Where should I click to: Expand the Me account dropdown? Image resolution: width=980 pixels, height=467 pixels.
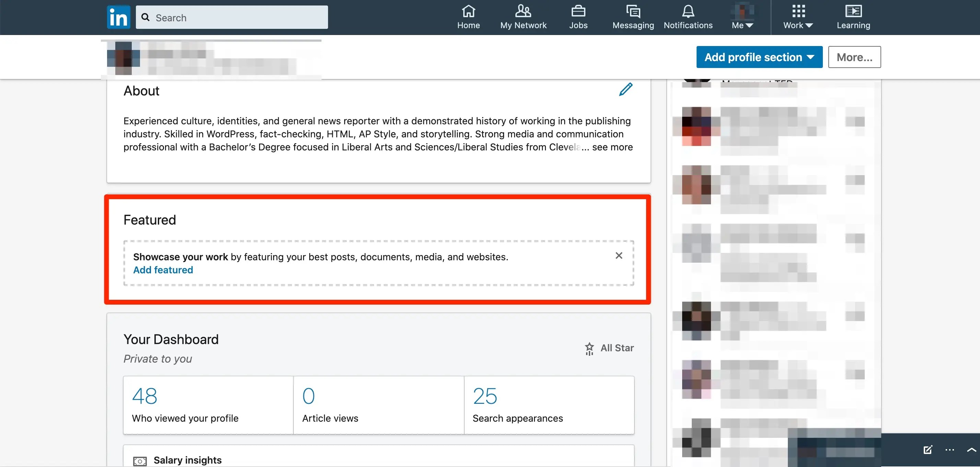click(x=742, y=17)
